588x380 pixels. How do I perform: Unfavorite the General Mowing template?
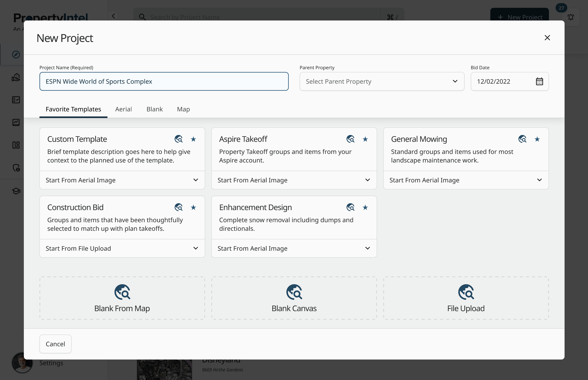537,139
